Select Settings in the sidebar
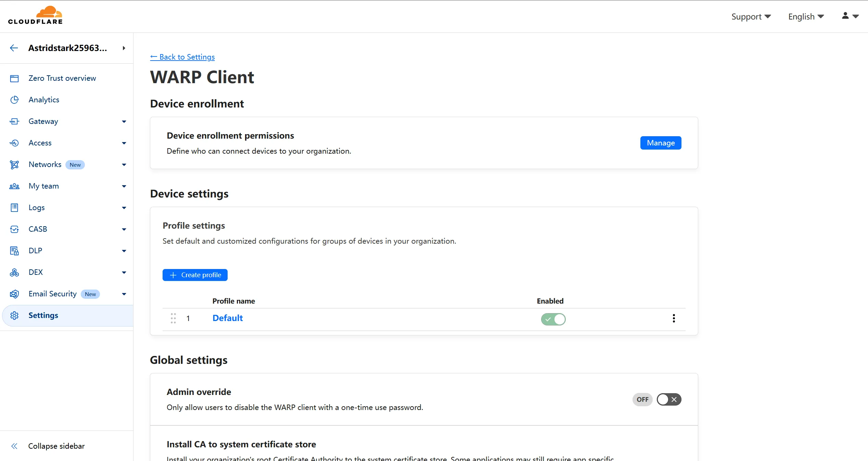 (43, 315)
